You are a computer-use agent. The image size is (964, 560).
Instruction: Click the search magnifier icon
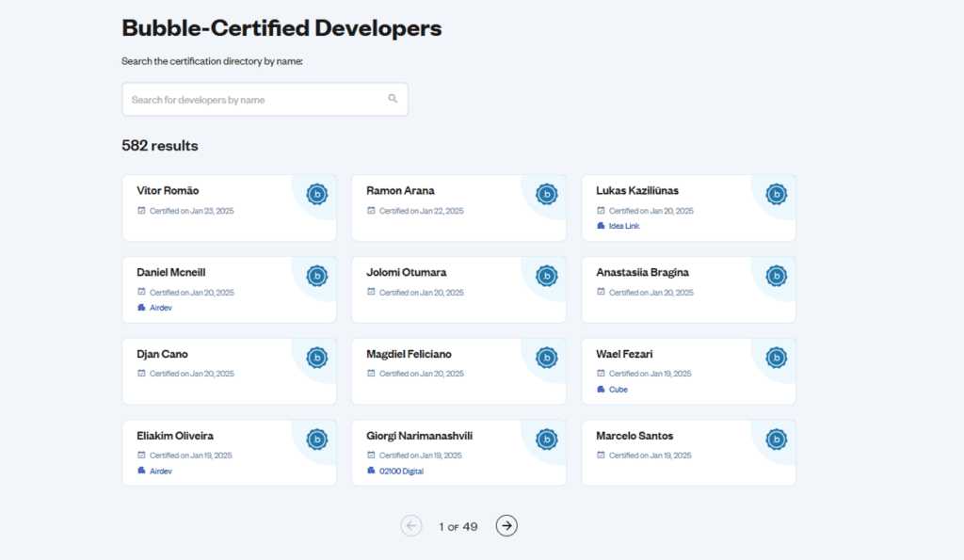(x=393, y=99)
